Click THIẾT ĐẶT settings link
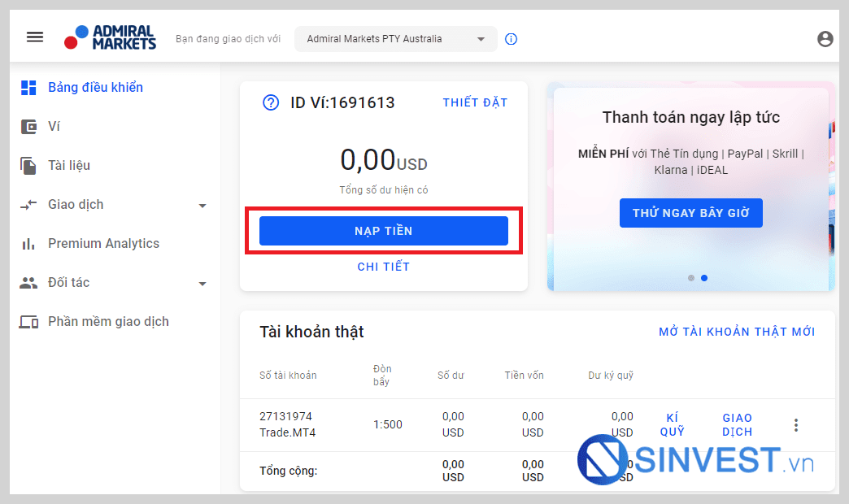Screen dimensions: 849x504 click(x=475, y=103)
